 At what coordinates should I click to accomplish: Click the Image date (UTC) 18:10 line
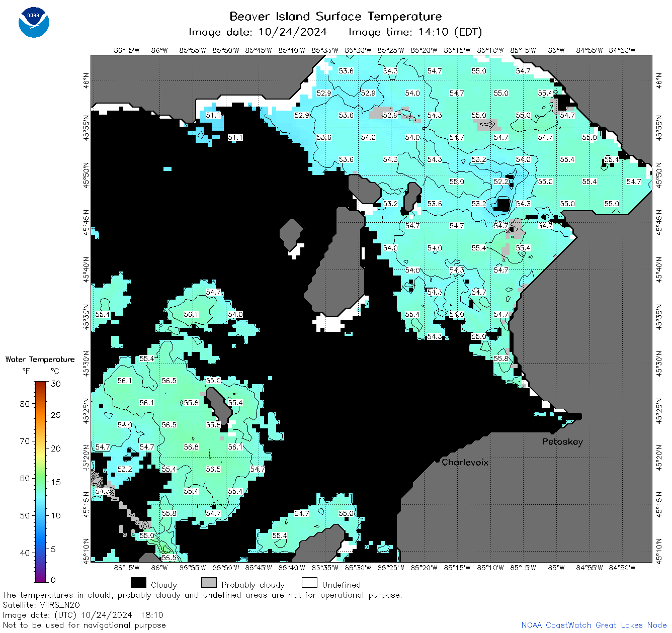83,615
